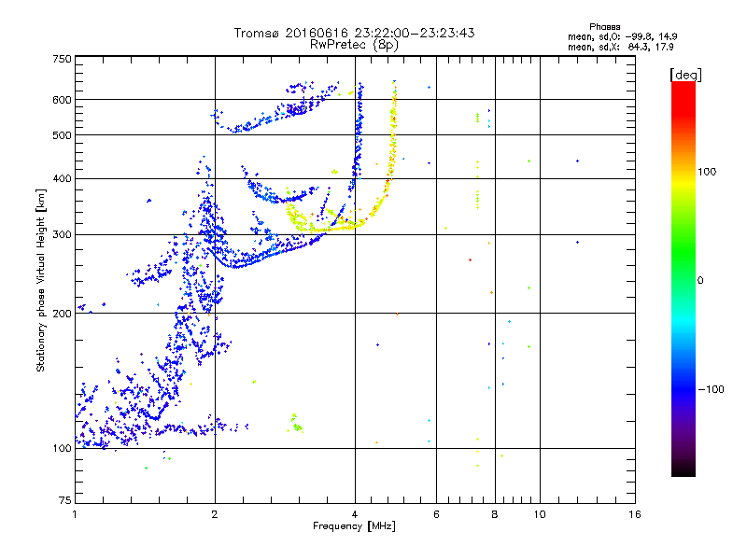Click the y-axis tick label '400'
Screen dimensions: 747x560
pos(62,179)
